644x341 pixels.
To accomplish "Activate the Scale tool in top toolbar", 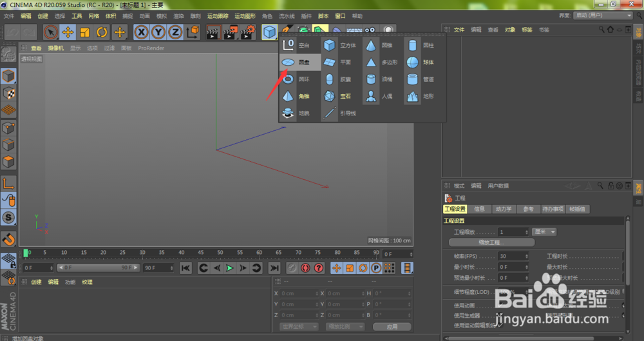I will point(85,32).
